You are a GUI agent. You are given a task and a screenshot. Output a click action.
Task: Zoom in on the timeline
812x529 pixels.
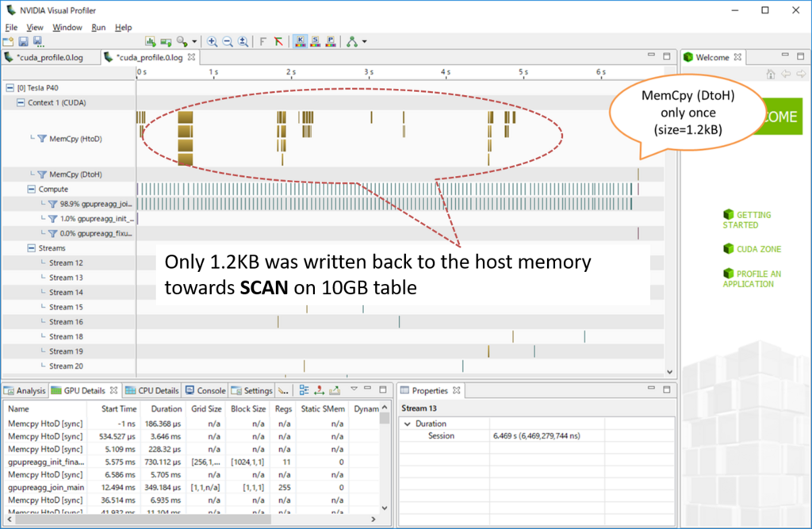(x=212, y=42)
